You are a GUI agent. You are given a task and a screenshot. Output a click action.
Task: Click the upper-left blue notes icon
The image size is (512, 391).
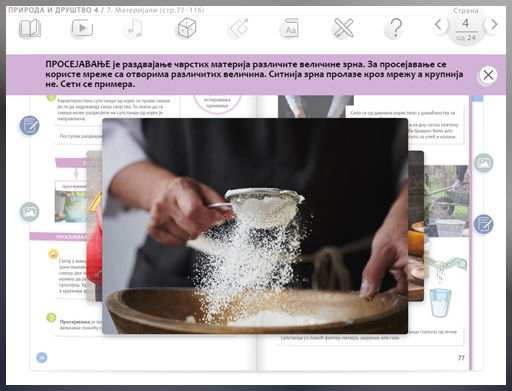click(29, 126)
